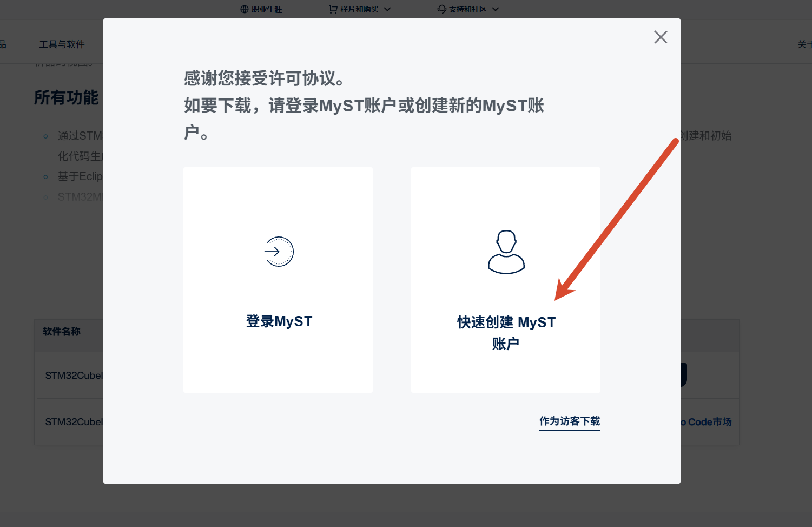Open the 工具与软件 navigation tab
The height and width of the screenshot is (527, 812).
click(x=62, y=44)
